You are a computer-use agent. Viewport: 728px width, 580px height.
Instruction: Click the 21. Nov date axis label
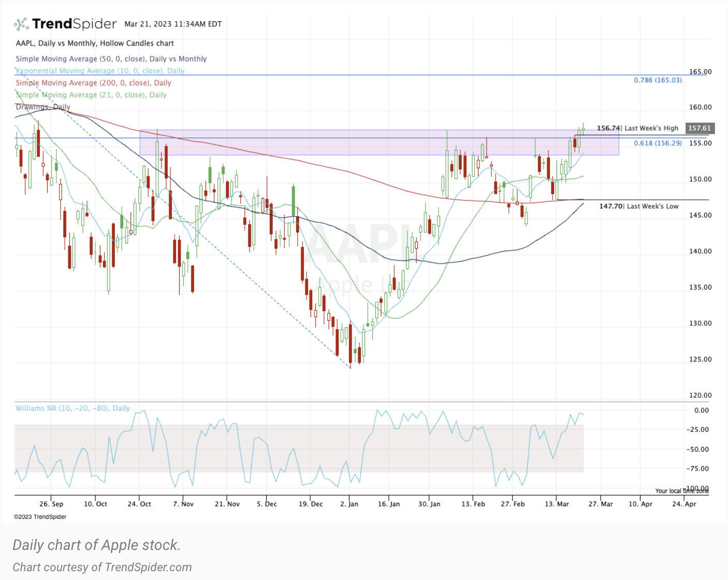point(227,504)
